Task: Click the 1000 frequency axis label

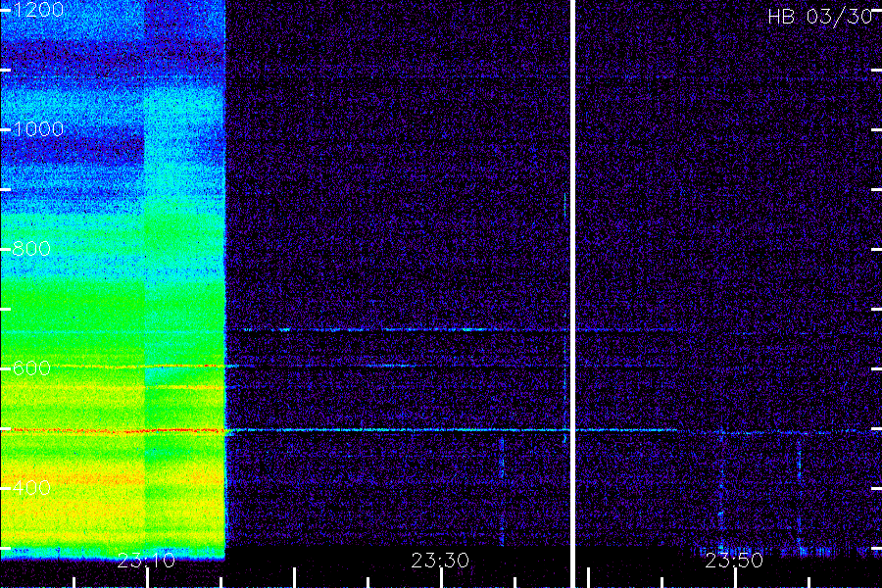Action: pos(38,129)
